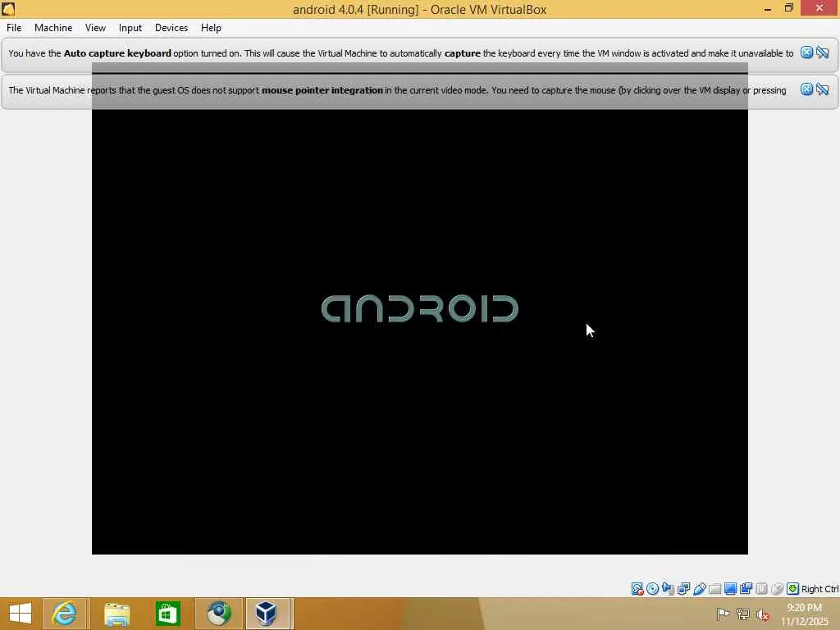The image size is (840, 630).
Task: Minimize the VirtualBox window
Action: (768, 8)
